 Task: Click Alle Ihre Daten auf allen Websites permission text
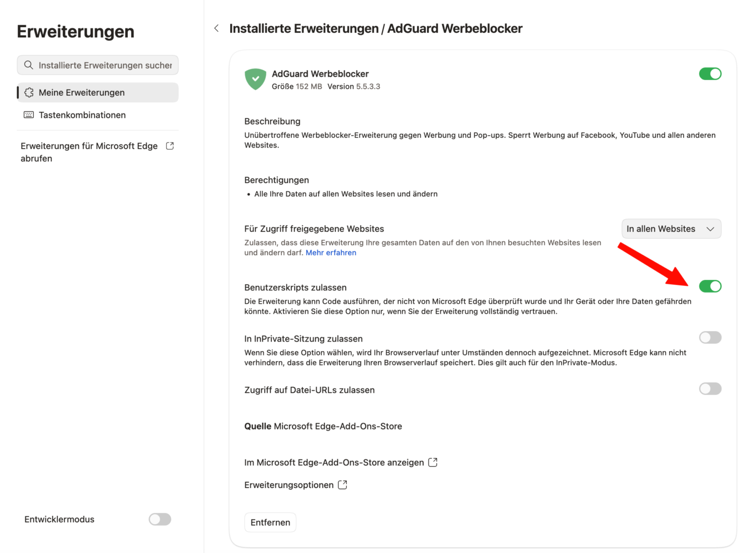point(346,194)
